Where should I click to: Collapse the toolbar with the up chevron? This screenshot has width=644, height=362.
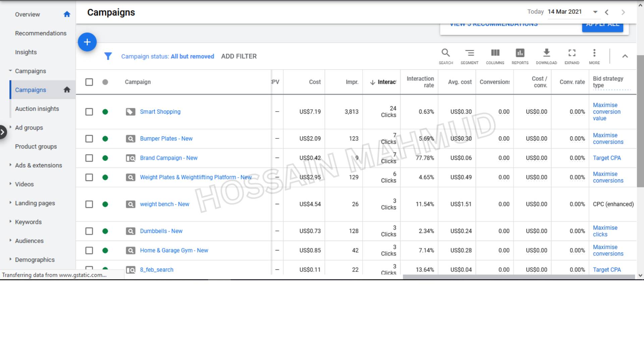point(625,56)
